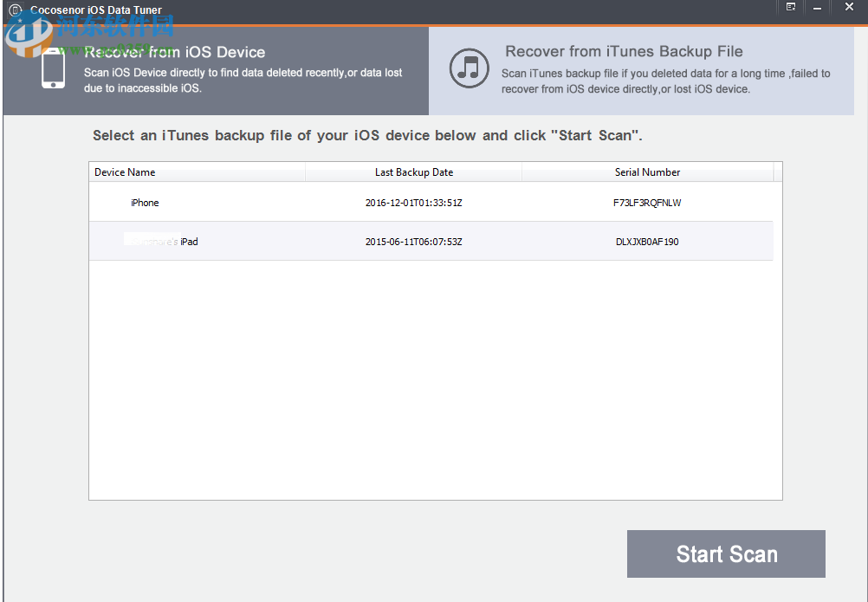The image size is (868, 602).
Task: Open the title bar menu icon
Action: pos(791,7)
